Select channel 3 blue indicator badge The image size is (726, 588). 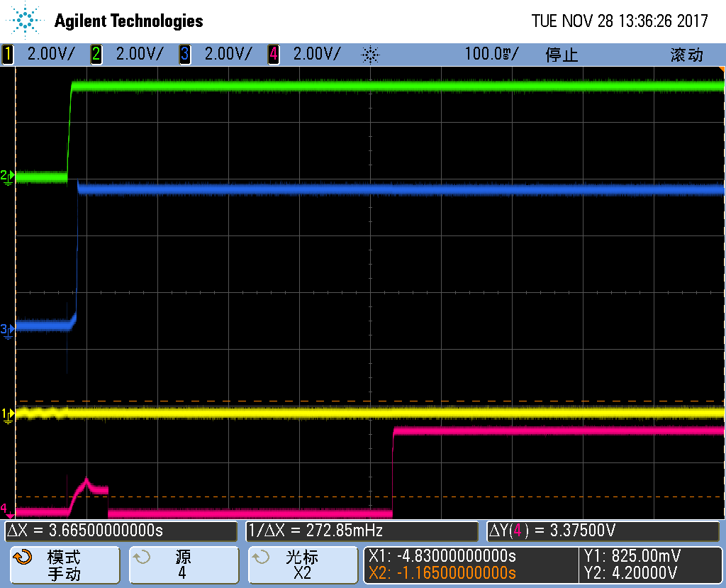[x=185, y=54]
